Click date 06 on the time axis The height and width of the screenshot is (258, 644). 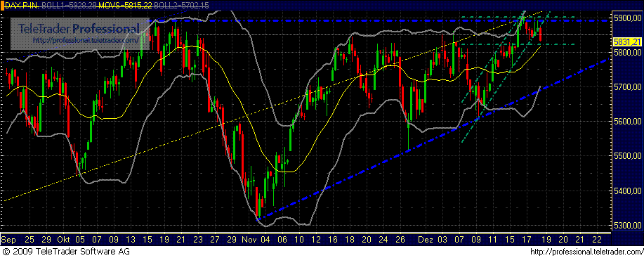pyautogui.click(x=282, y=239)
